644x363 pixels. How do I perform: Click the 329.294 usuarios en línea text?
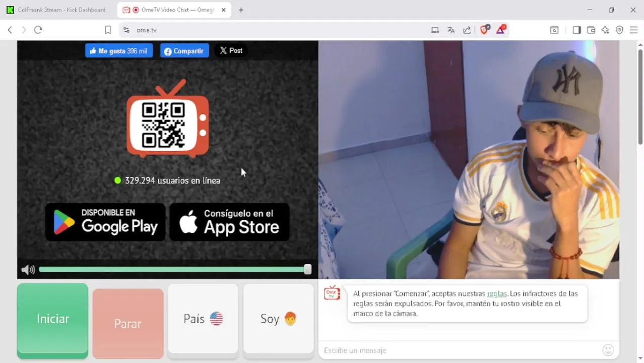point(172,180)
